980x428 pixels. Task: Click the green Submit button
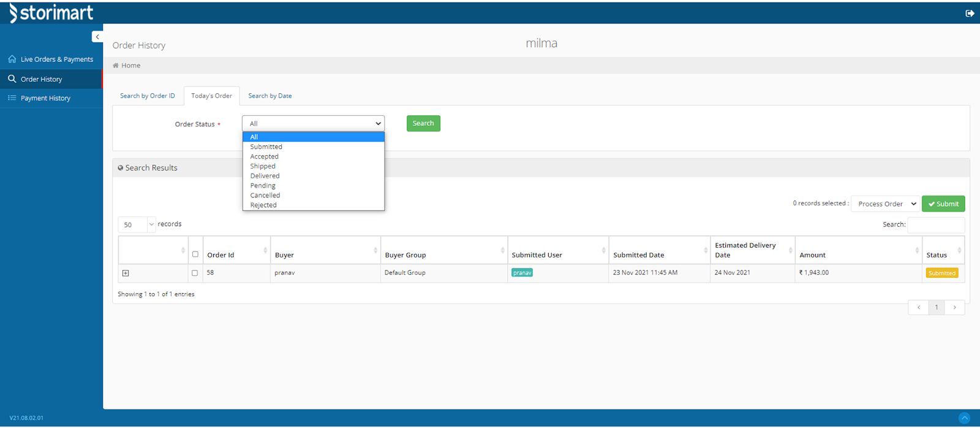pyautogui.click(x=943, y=204)
